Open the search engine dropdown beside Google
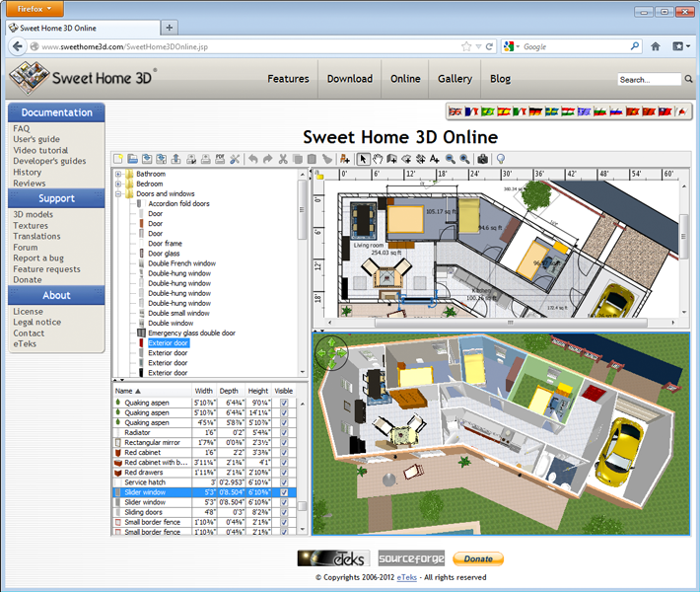Screen dimensions: 700x592 point(518,46)
